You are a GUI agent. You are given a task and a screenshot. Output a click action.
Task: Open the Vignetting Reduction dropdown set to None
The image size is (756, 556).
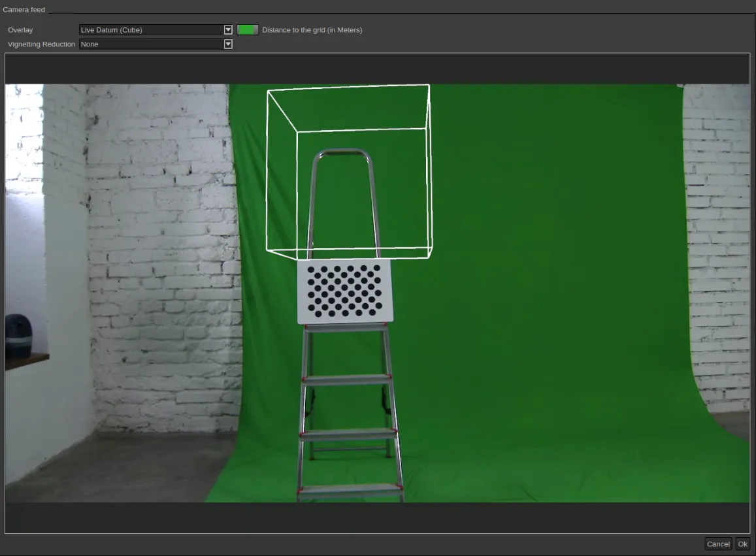156,44
